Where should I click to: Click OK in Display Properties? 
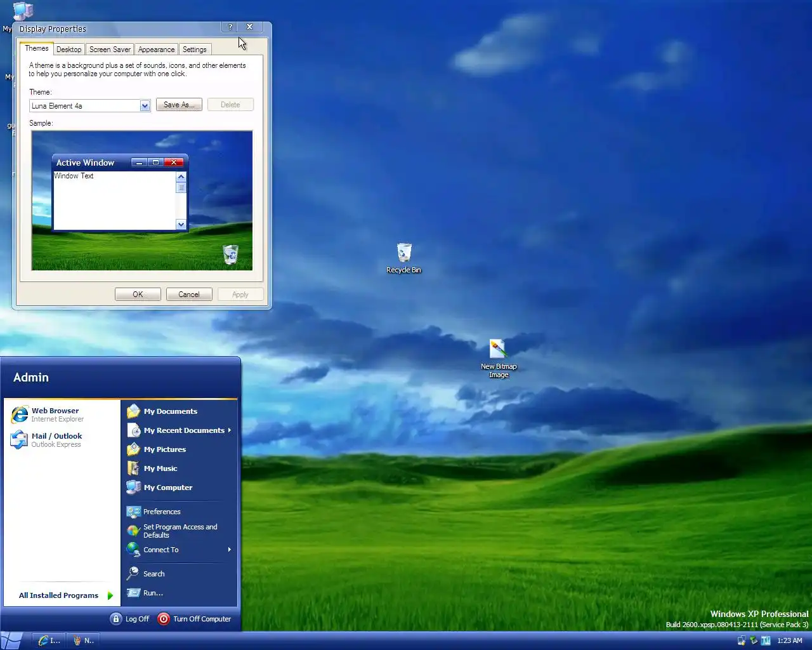point(138,295)
